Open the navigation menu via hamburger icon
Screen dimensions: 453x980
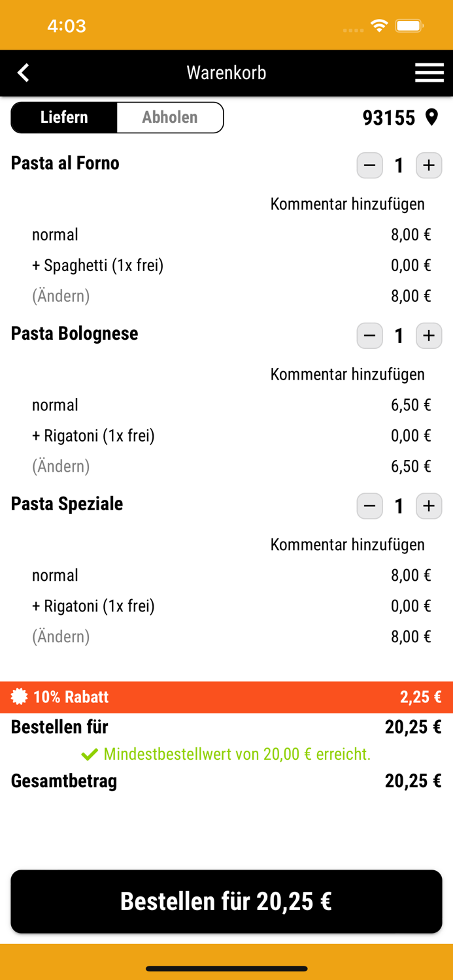point(429,73)
